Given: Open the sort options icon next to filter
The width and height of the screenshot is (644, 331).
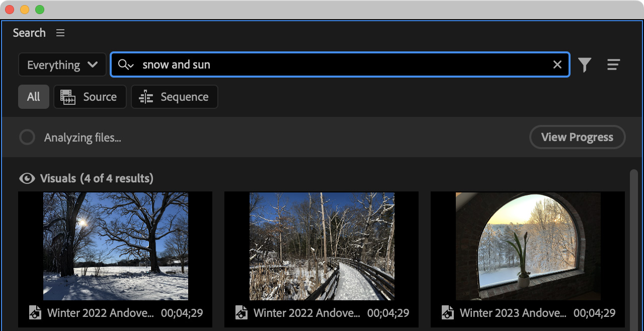Looking at the screenshot, I should pyautogui.click(x=613, y=65).
